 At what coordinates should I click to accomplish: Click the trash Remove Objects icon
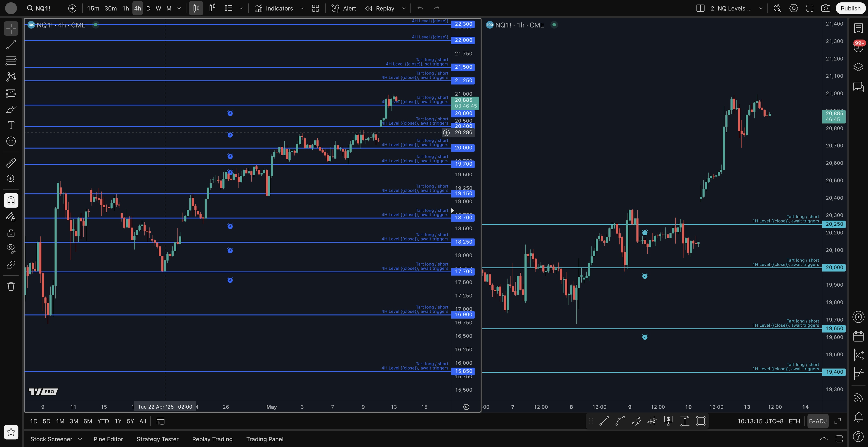tap(11, 286)
